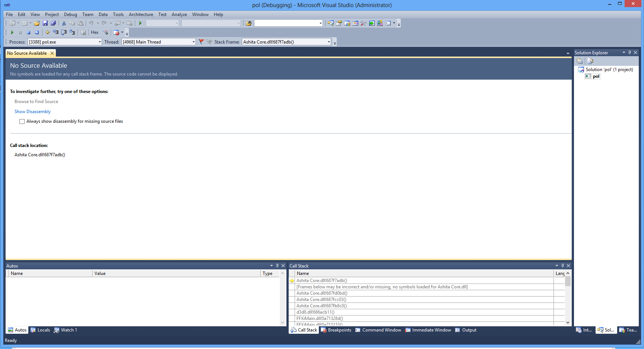Click the Save All icon
Screen dimensions: 644x349
53,23
